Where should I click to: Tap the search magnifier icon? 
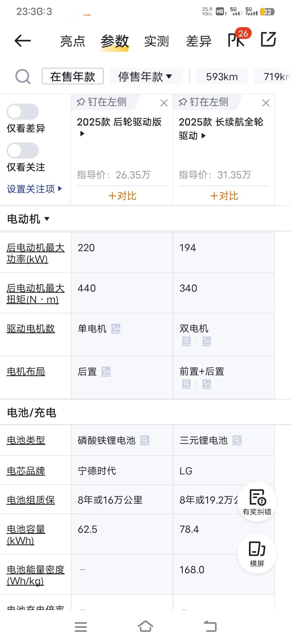[x=23, y=76]
